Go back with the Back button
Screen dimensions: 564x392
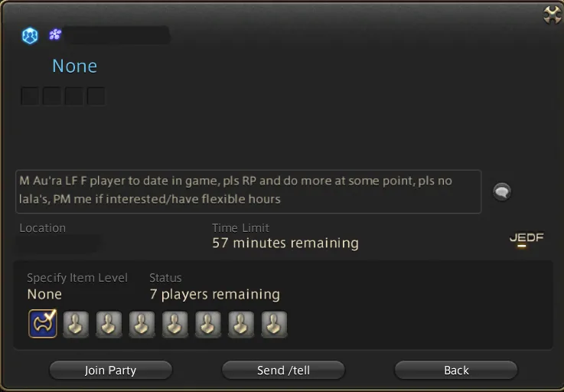456,370
